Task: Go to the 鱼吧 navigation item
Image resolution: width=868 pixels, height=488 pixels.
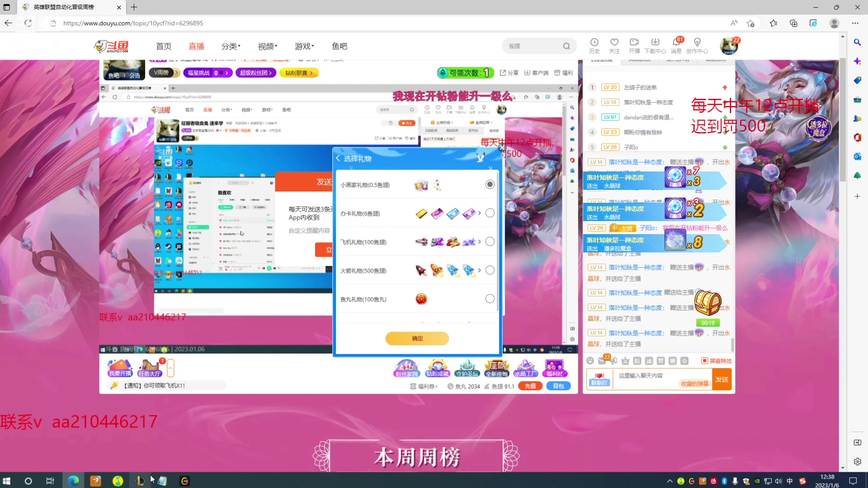Action: 340,46
